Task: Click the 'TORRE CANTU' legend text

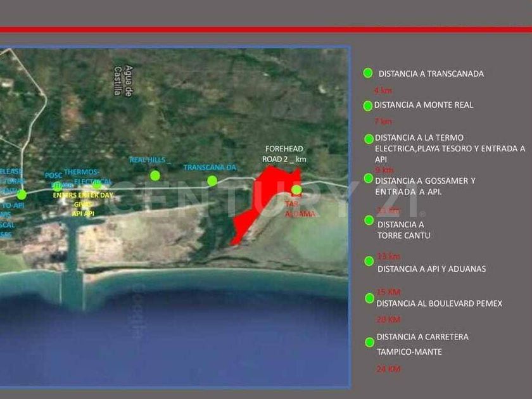Action: 404,236
